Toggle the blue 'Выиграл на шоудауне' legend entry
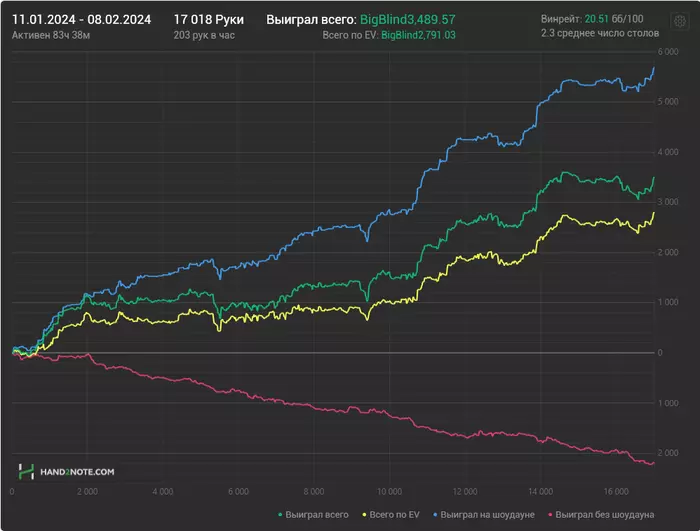Screen dimensions: 700x531 click(x=484, y=514)
